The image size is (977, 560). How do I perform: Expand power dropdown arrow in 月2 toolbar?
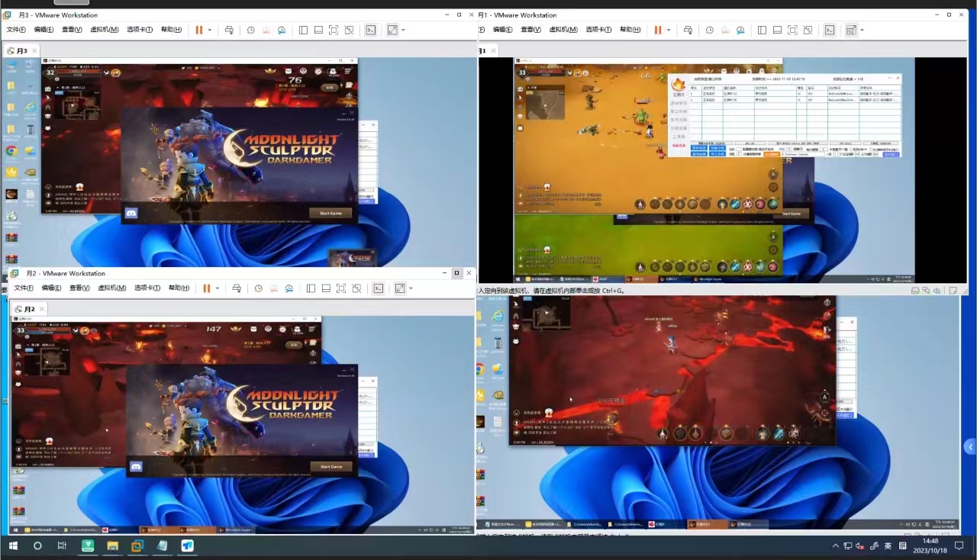tap(218, 288)
